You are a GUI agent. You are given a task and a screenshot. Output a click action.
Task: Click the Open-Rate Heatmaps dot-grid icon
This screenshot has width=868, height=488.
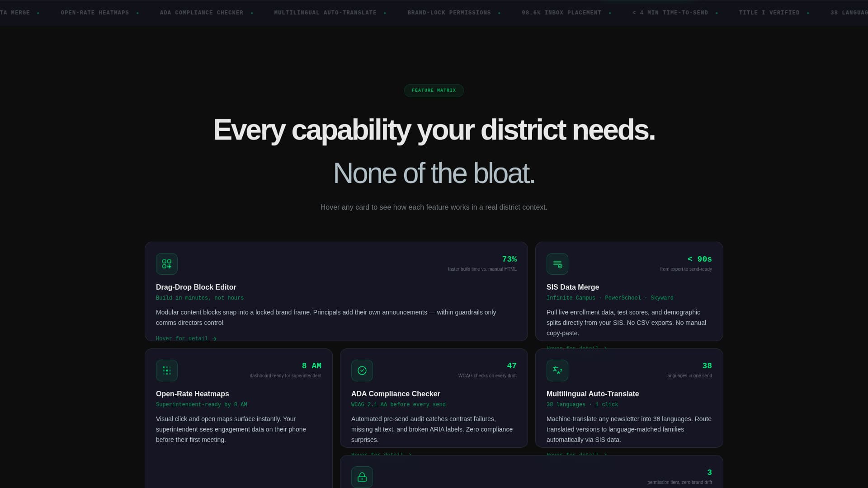167,371
